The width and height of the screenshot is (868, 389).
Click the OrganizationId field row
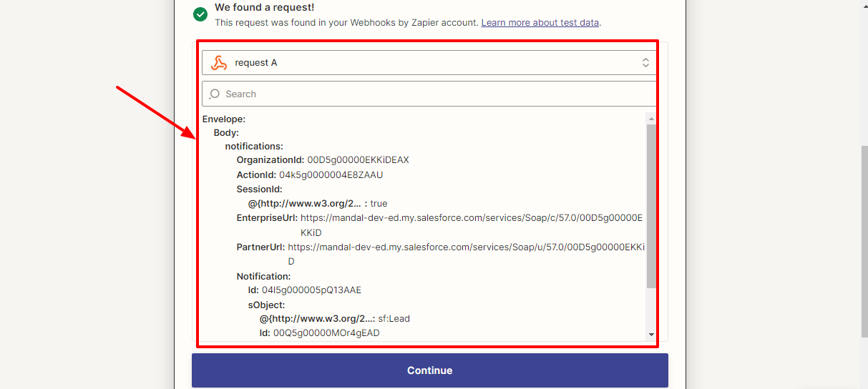tap(323, 160)
